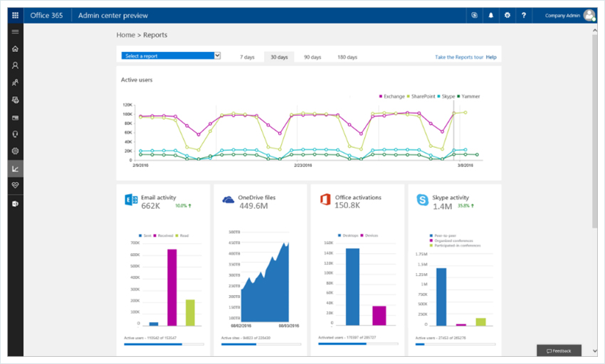This screenshot has width=605, height=364.
Task: Select the Reports chart icon in sidebar
Action: [x=15, y=168]
